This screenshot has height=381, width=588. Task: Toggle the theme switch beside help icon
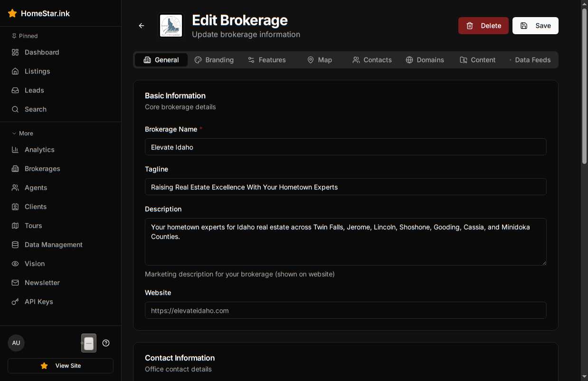tap(89, 343)
